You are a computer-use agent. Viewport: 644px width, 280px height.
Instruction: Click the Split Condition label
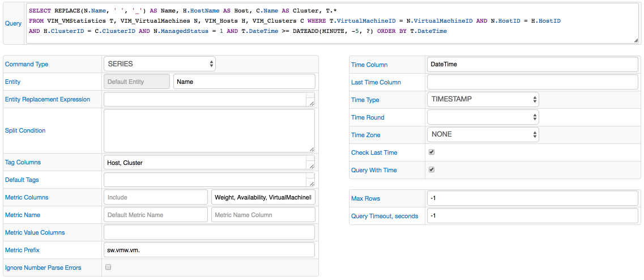click(25, 130)
